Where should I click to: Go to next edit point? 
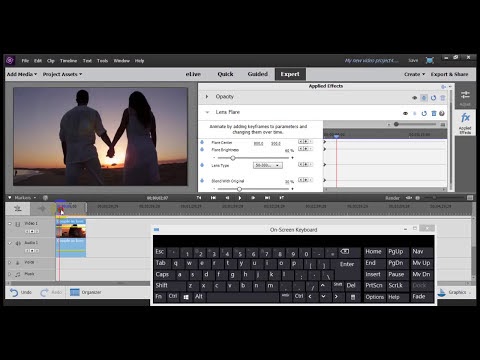tap(267, 198)
